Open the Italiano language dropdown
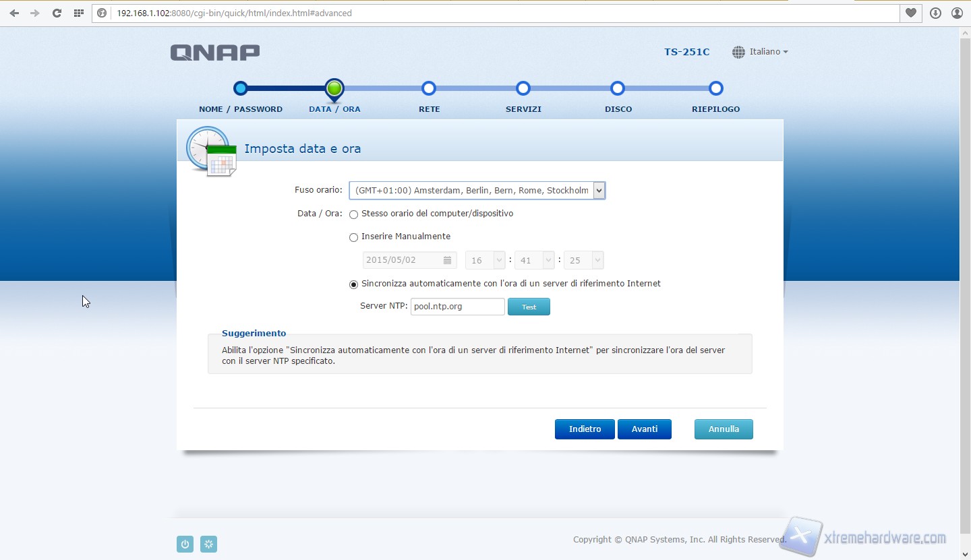The image size is (971, 560). tap(760, 52)
